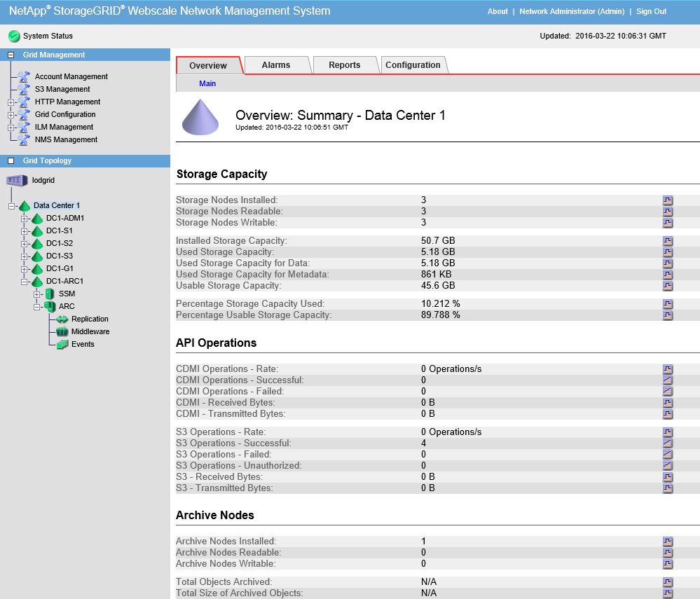Switch to the Configuration tab
This screenshot has height=599, width=700.
pyautogui.click(x=413, y=65)
